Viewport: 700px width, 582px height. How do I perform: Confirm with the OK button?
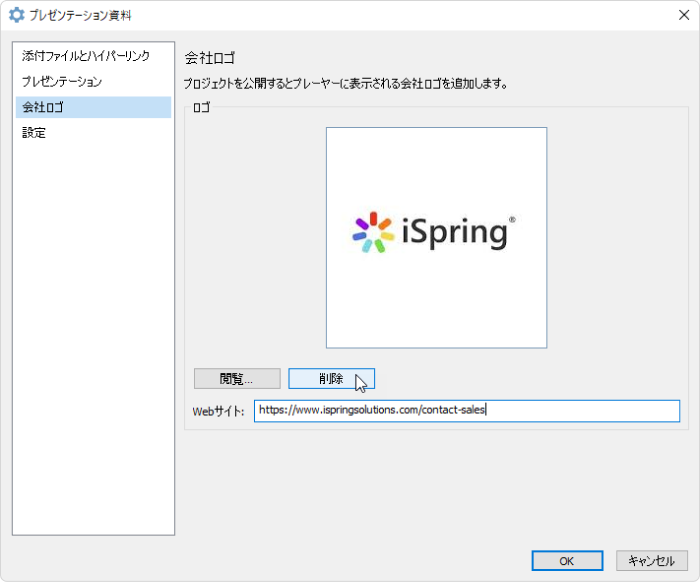pyautogui.click(x=567, y=561)
